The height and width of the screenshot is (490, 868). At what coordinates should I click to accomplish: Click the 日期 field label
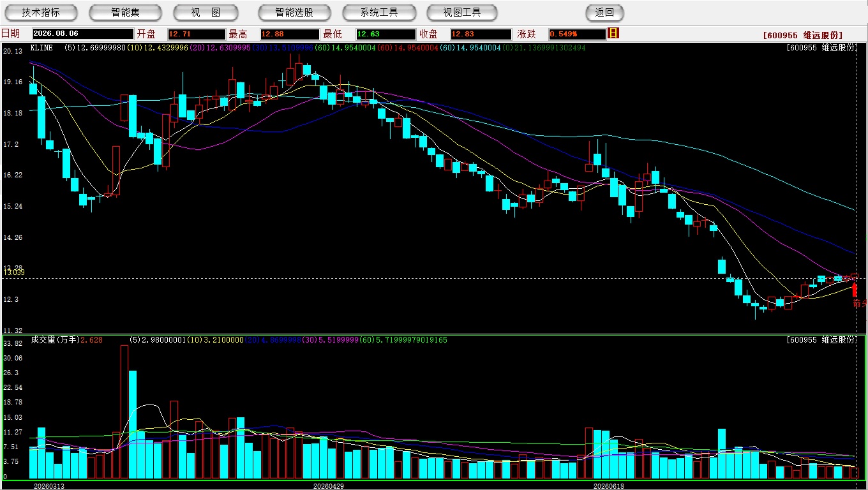point(10,34)
